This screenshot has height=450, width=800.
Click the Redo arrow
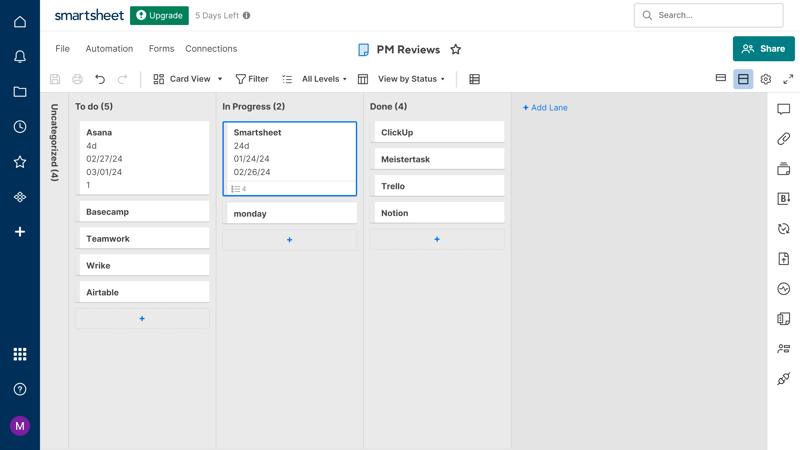click(122, 79)
